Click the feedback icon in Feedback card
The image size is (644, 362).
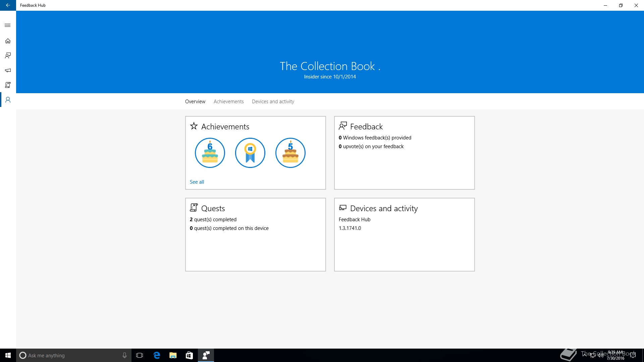click(x=343, y=126)
